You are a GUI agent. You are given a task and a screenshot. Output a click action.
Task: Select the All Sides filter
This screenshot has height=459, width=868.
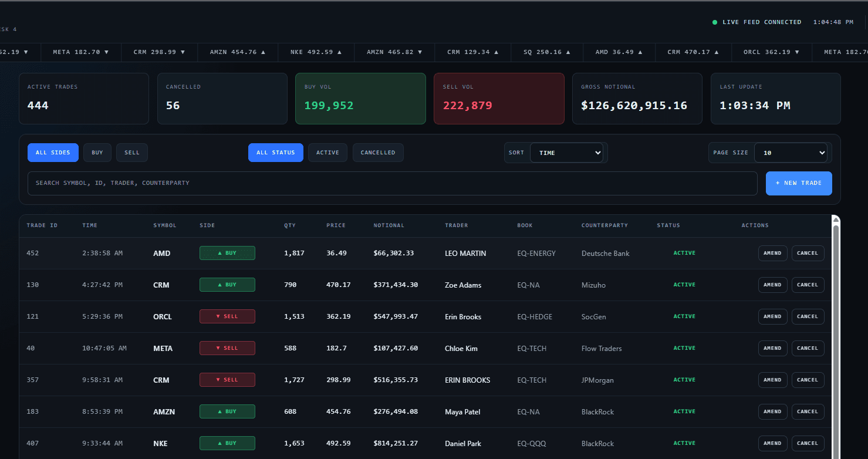tap(53, 153)
